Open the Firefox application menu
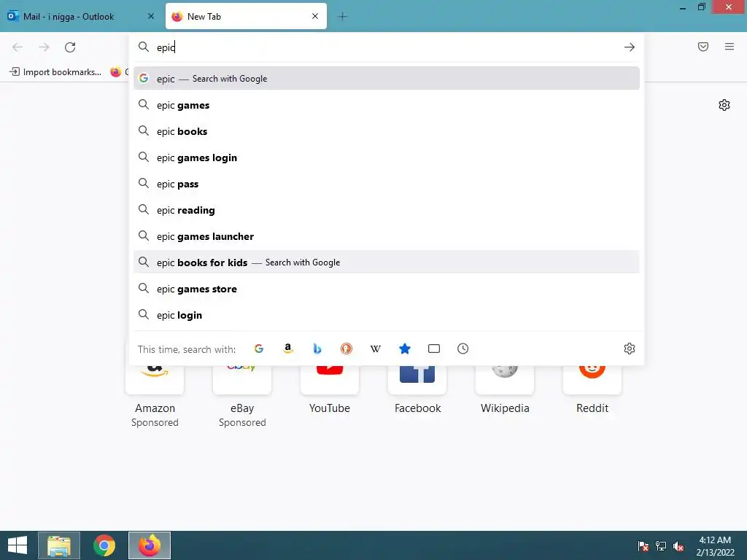 (729, 47)
